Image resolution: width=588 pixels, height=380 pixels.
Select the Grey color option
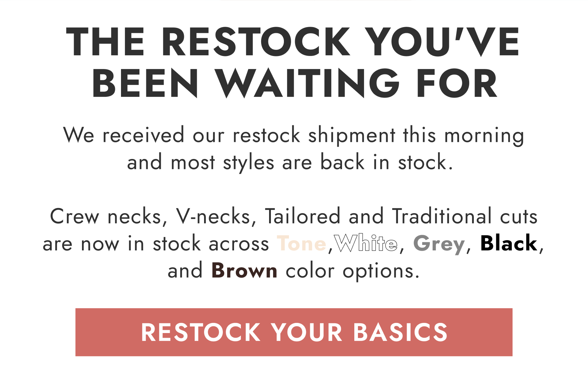[x=438, y=244]
